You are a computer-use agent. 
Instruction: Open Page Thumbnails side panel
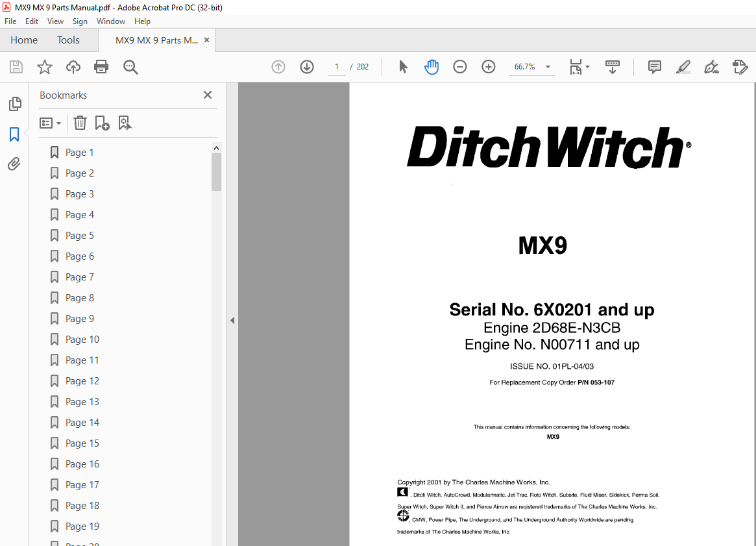pos(15,104)
